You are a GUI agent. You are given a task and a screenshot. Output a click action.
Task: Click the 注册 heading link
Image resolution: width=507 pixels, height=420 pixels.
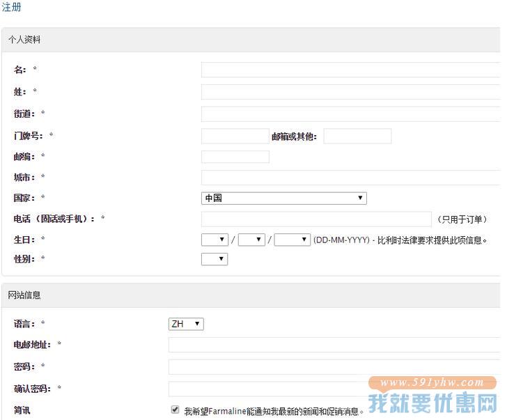point(11,7)
